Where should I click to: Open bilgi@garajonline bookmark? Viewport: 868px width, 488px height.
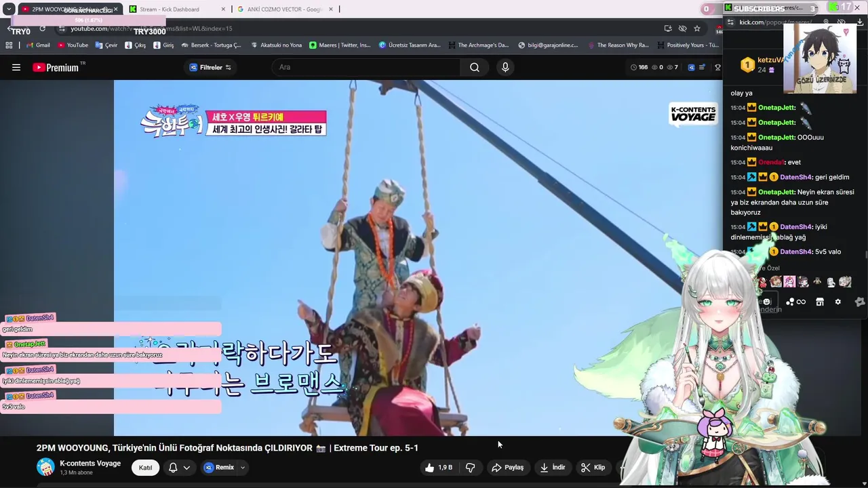pyautogui.click(x=548, y=45)
